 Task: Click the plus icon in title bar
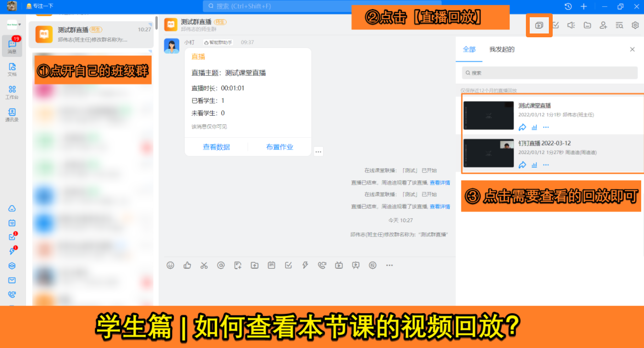[x=584, y=6]
